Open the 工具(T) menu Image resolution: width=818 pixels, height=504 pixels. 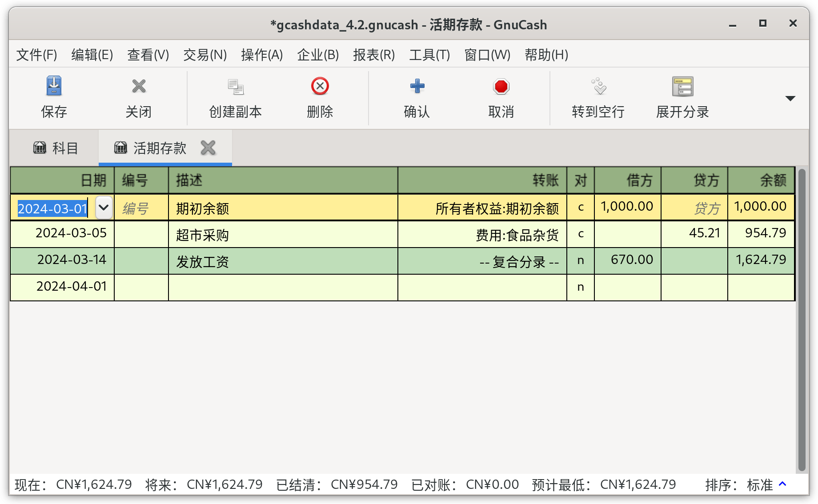click(x=430, y=55)
